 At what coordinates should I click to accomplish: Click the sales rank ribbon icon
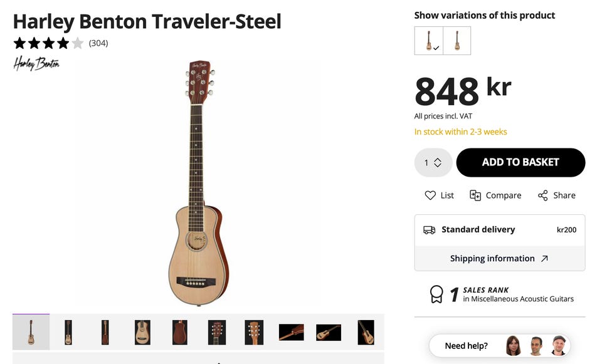tap(436, 294)
